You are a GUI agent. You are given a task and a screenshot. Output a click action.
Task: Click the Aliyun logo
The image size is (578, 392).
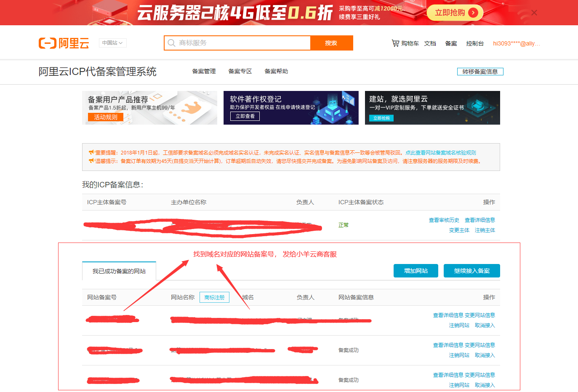click(64, 43)
